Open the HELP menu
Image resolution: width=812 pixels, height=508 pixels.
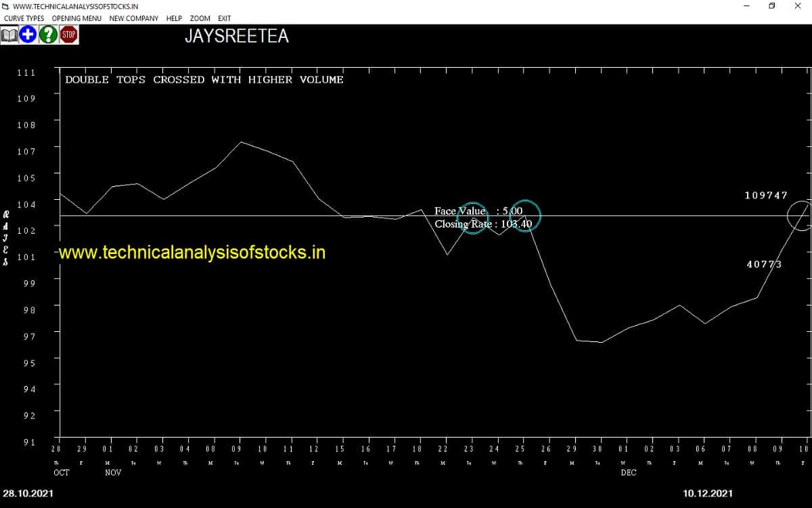pos(174,18)
